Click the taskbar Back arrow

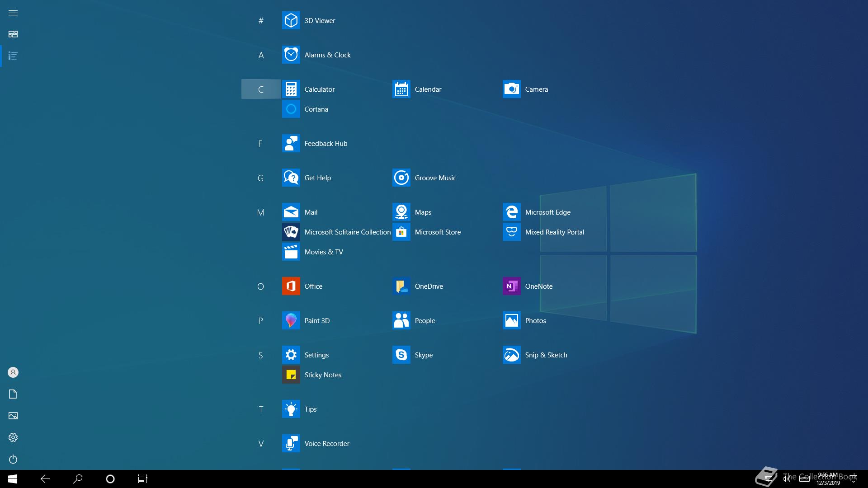(45, 479)
